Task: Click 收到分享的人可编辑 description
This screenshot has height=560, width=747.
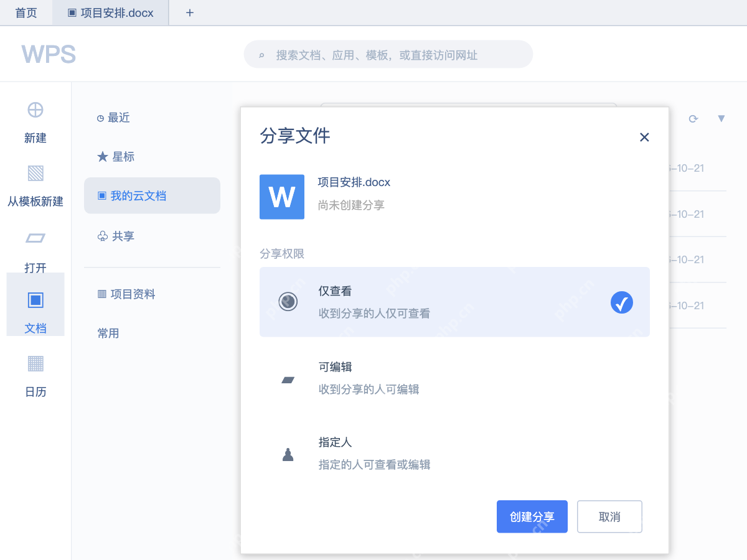Action: (369, 390)
